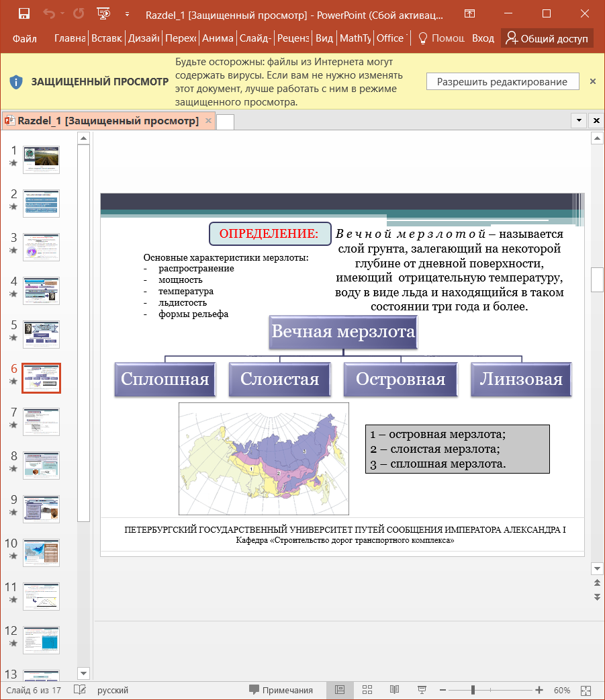This screenshot has width=605, height=700.
Task: Click the new blank document tab button
Action: tap(225, 122)
